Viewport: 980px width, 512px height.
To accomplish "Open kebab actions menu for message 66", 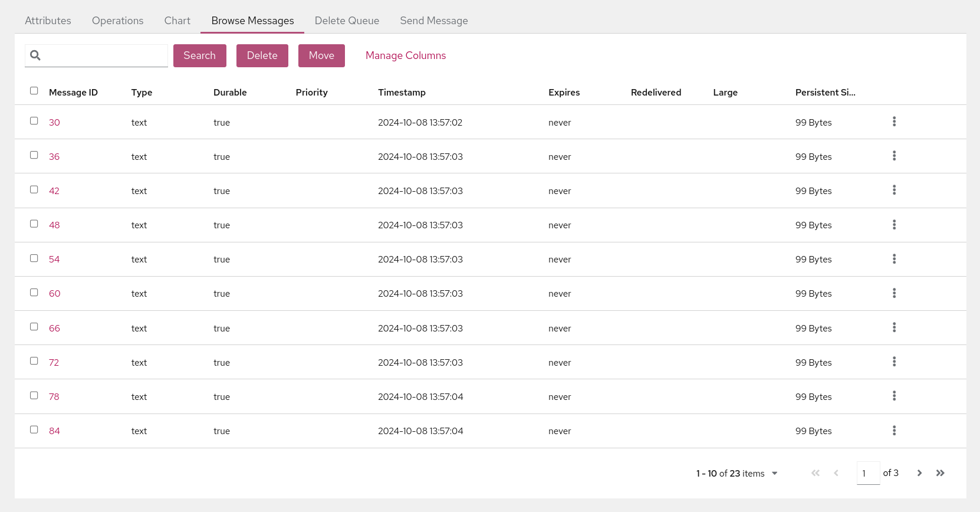I will pos(894,327).
